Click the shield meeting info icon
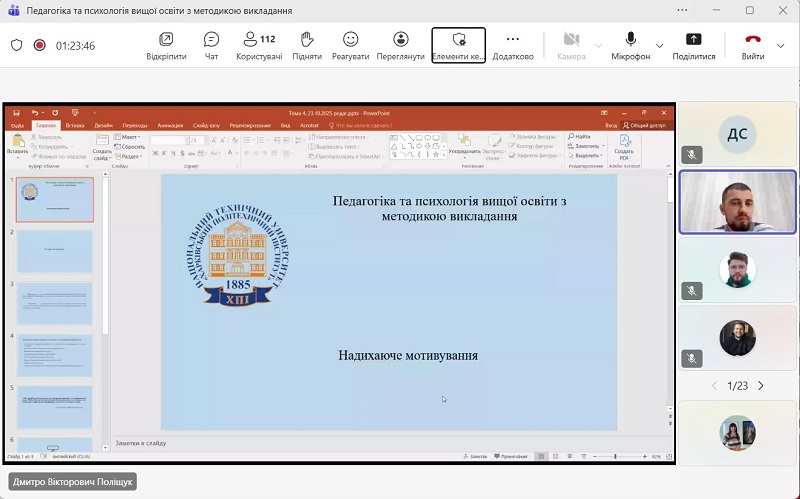This screenshot has height=499, width=800. (16, 45)
